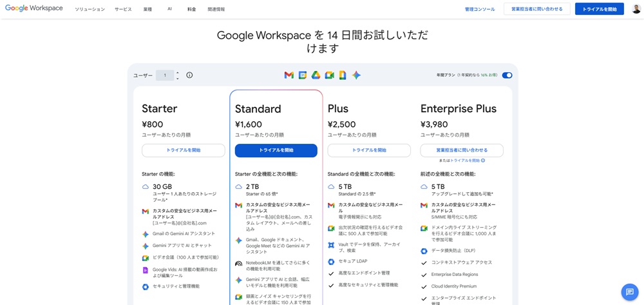Image resolution: width=644 pixels, height=305 pixels.
Task: Open the 関連情報 menu
Action: point(216,9)
